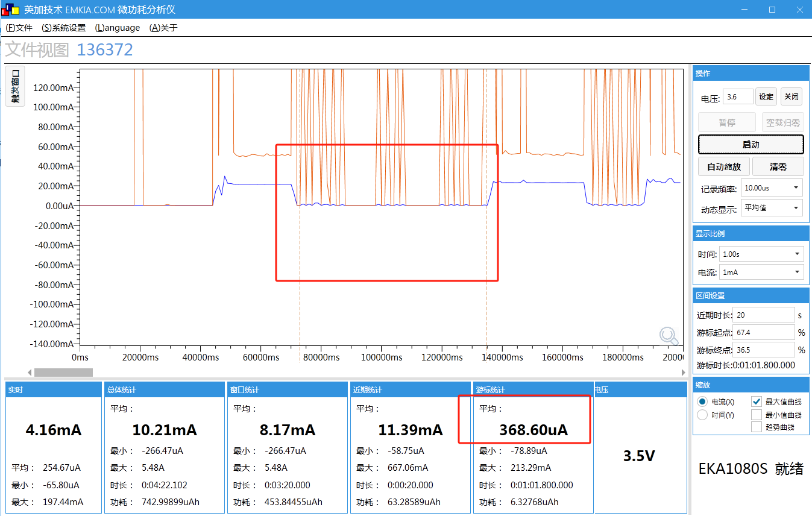Click the 实时 最大 value 197.44mA
Viewport: 812px width, 516px height.
[x=63, y=502]
